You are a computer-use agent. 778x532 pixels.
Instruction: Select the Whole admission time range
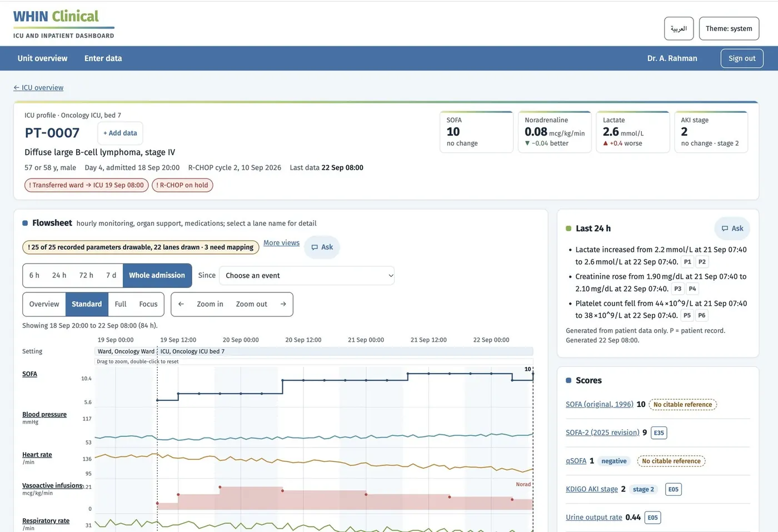coord(157,275)
